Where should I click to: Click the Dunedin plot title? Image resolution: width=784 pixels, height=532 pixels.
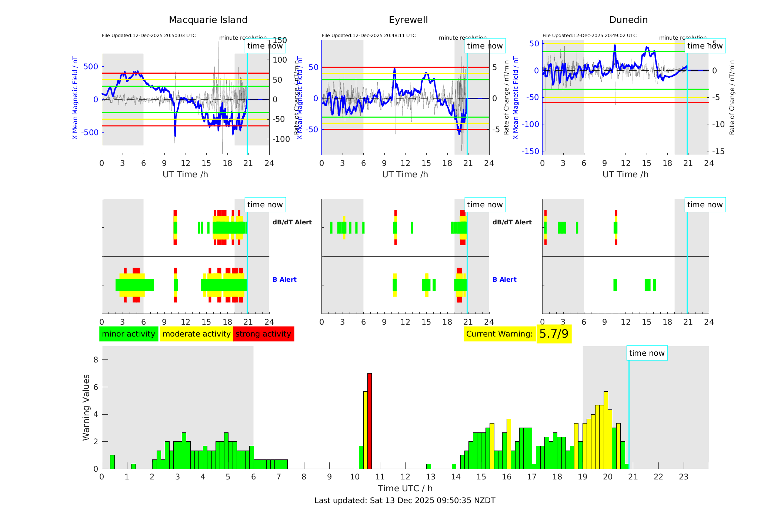(x=628, y=20)
